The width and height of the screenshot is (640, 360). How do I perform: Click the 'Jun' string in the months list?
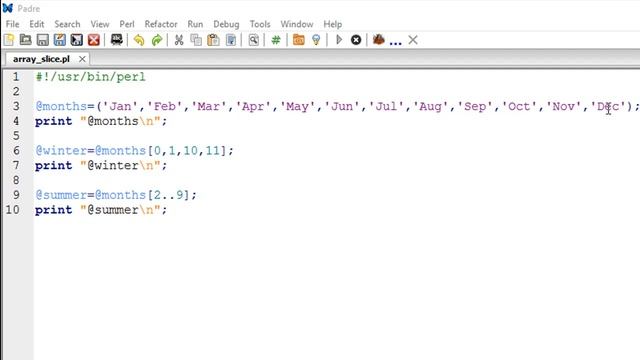(342, 106)
